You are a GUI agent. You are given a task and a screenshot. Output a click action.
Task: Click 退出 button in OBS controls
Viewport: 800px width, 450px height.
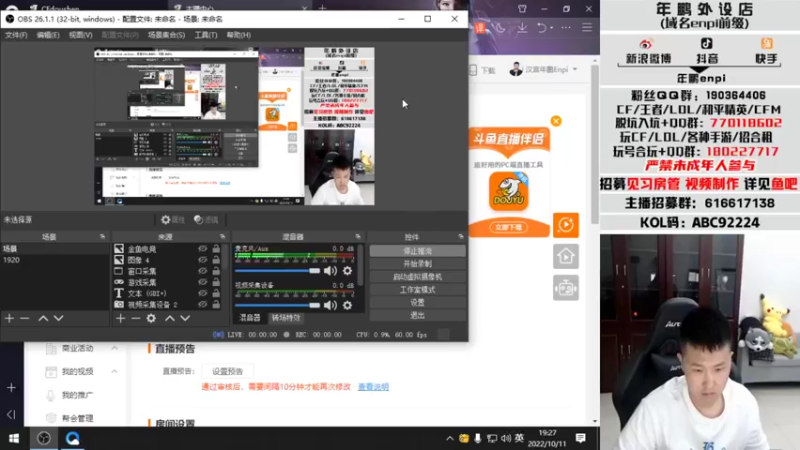point(417,315)
